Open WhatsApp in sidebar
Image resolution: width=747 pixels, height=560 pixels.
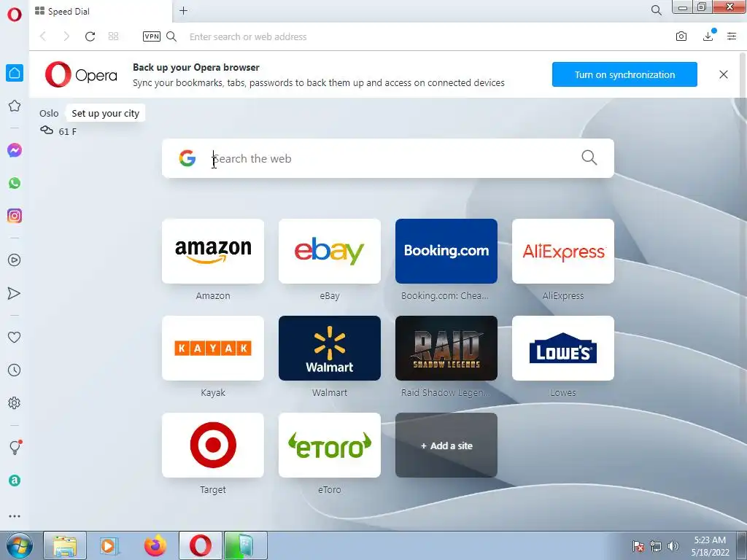tap(15, 183)
